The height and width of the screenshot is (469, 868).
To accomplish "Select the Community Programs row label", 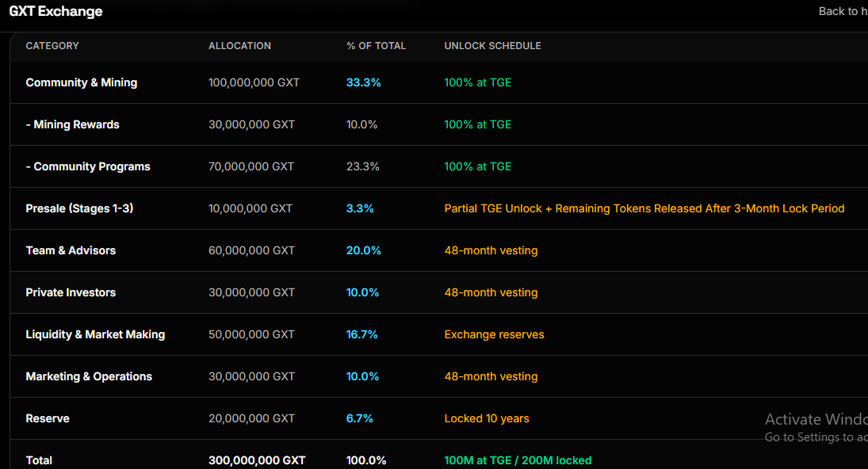I will [88, 166].
